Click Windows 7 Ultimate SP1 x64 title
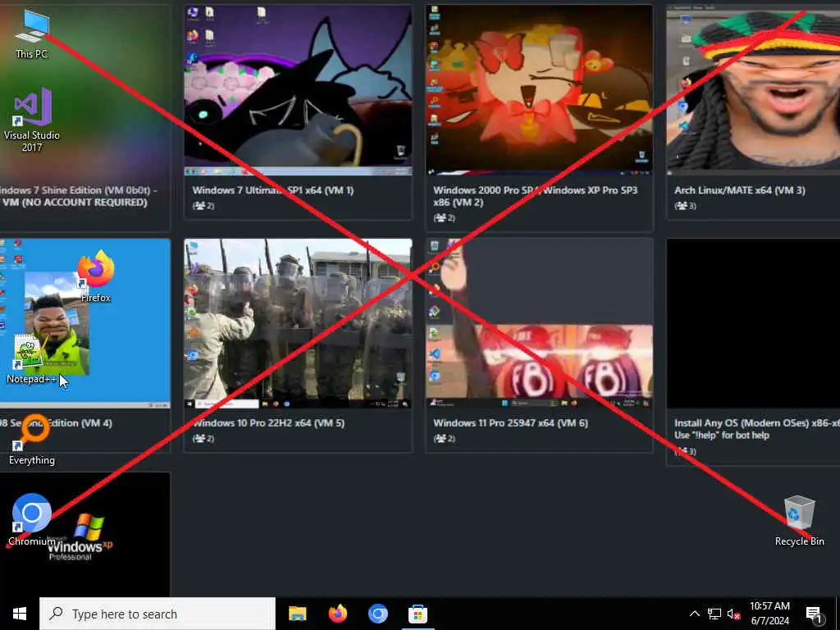 click(272, 190)
